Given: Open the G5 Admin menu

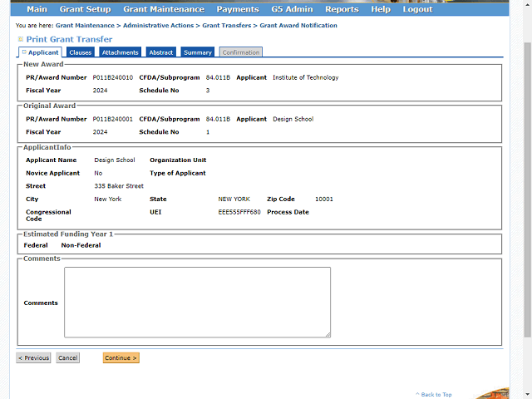Looking at the screenshot, I should click(x=292, y=9).
